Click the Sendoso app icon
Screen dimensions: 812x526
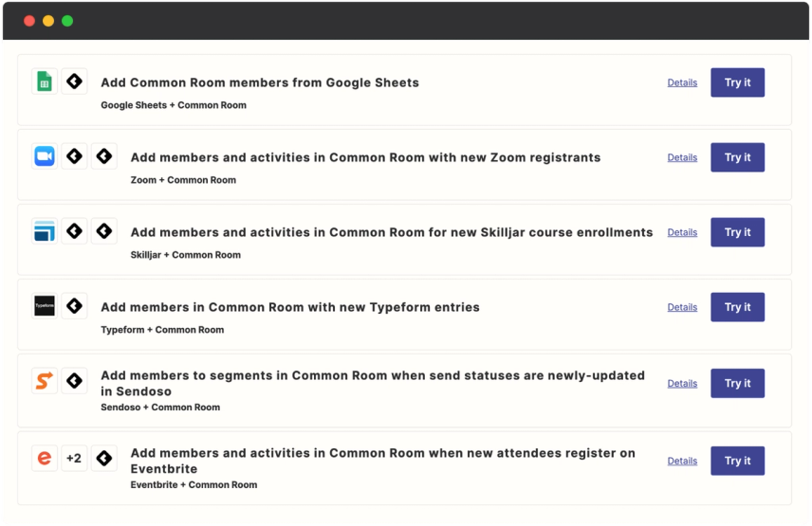pos(44,382)
